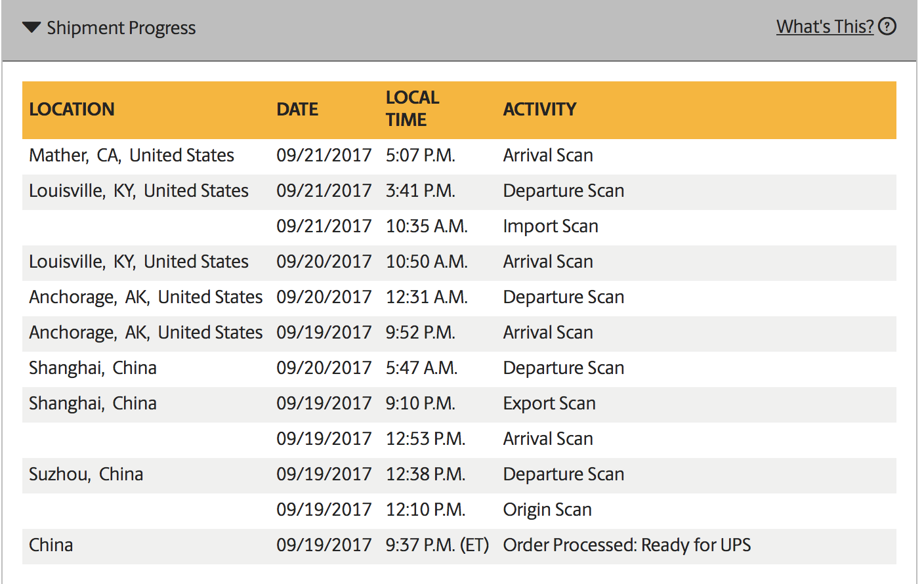Click the Shipment Progress heading text
Screen dimensions: 924x584
coord(121,28)
